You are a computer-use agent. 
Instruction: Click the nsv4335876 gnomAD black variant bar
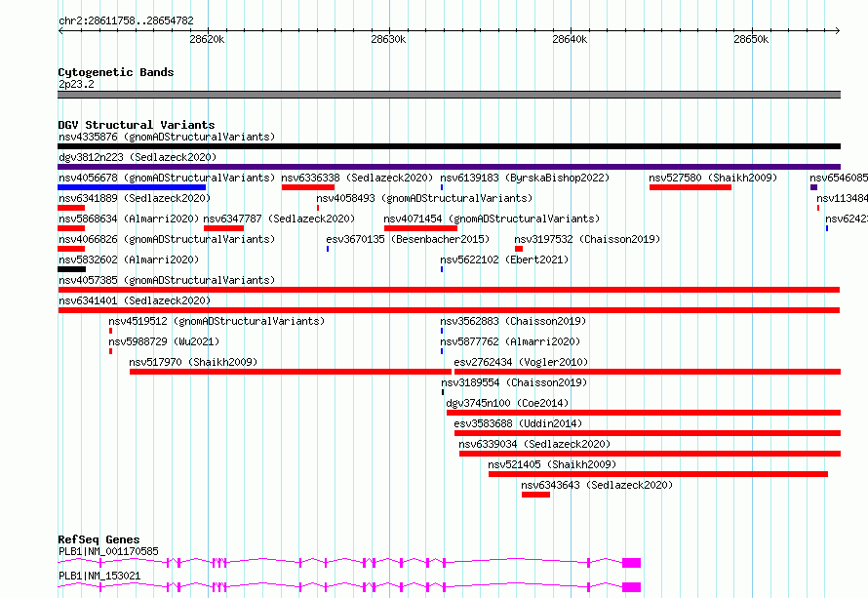coord(449,146)
